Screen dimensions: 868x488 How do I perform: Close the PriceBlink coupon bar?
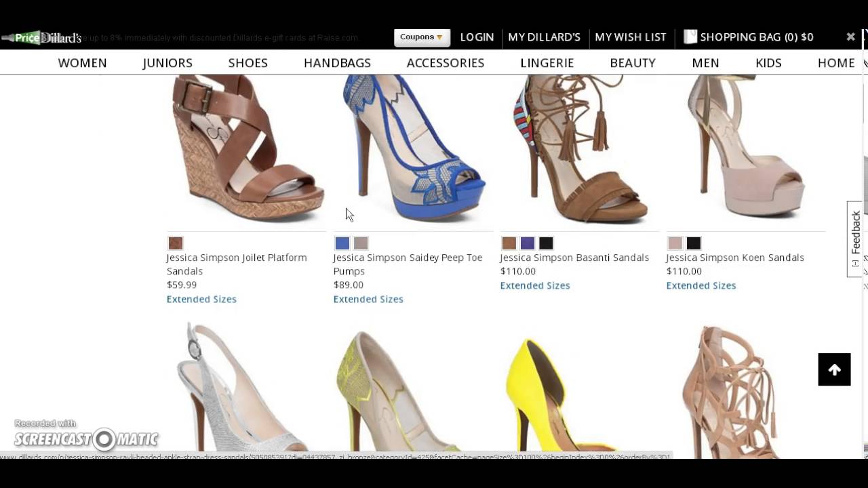pos(850,37)
